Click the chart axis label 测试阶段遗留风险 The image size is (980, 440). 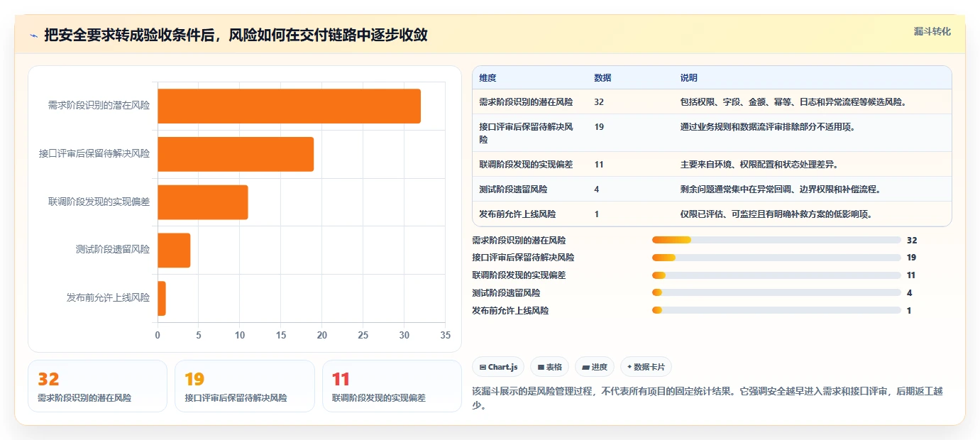coord(113,249)
